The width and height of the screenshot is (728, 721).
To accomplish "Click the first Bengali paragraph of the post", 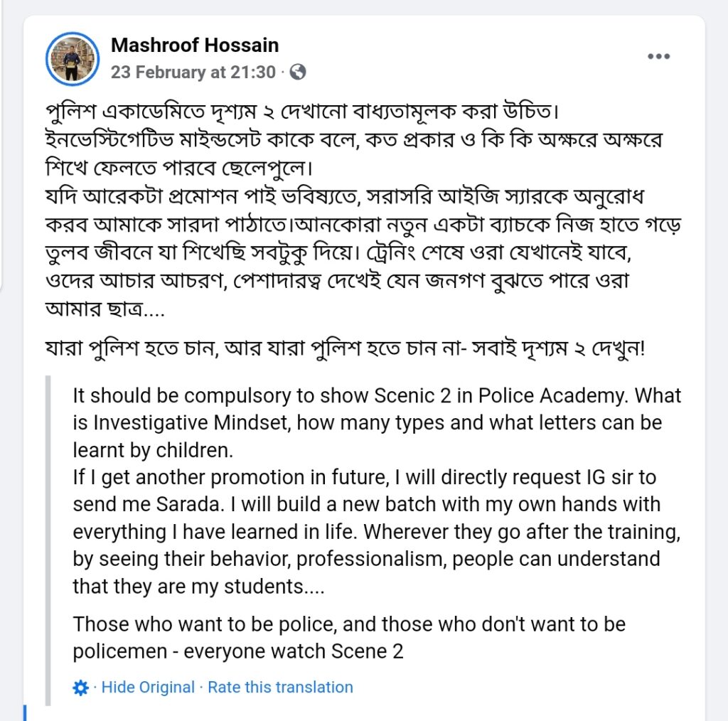I will [x=354, y=140].
